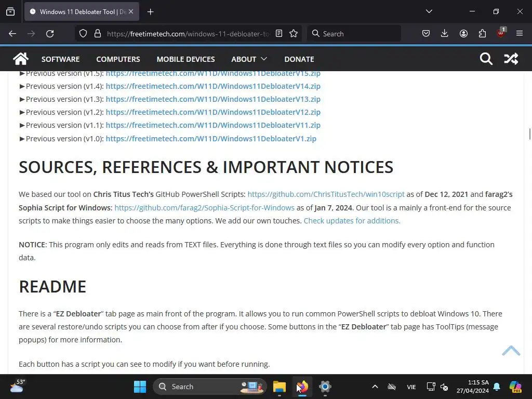The image size is (532, 399).
Task: Open network and volume quick settings
Action: [x=437, y=387]
